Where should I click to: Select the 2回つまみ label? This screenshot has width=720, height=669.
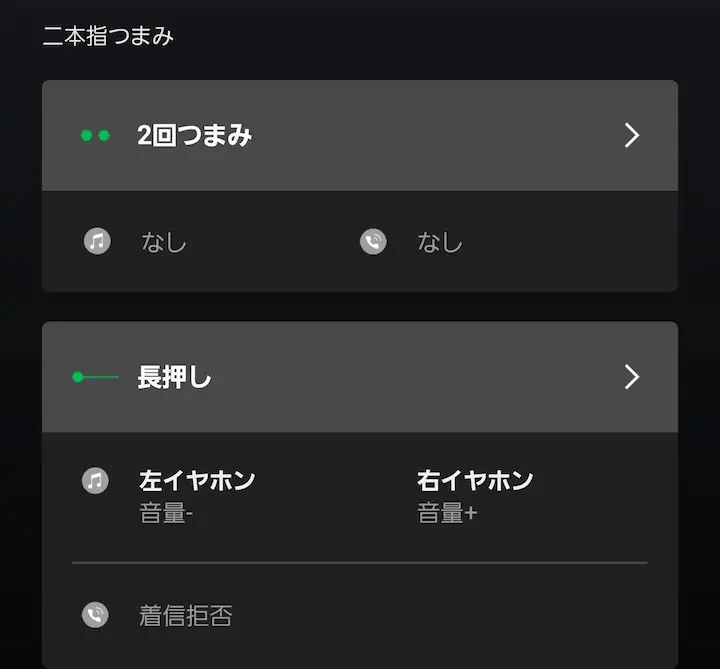(194, 136)
